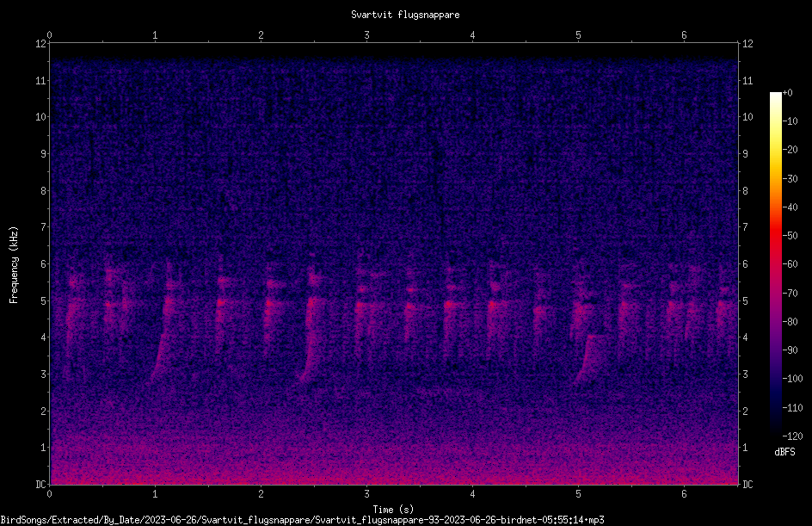The image size is (812, 526).
Task: Click '+0' on the dBFS scale
Action: 787,93
